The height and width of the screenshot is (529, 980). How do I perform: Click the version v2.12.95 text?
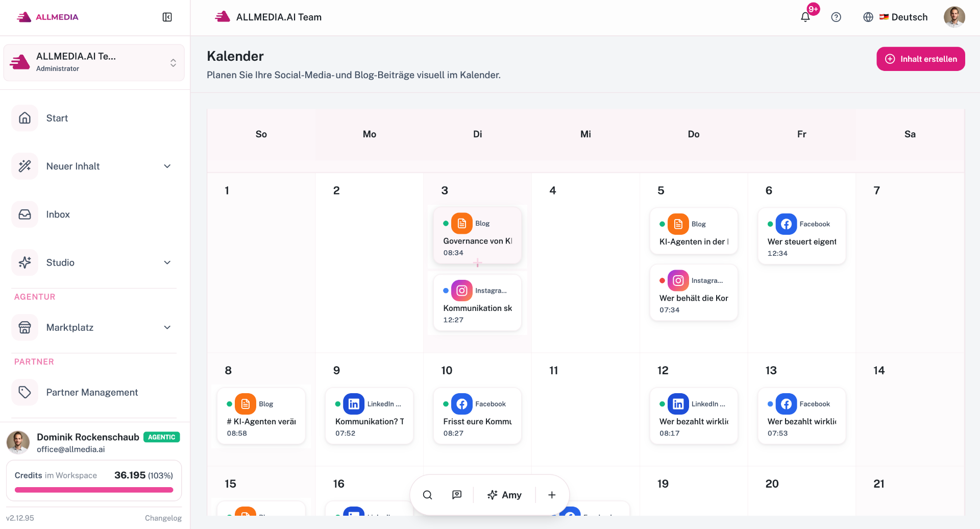(x=20, y=518)
